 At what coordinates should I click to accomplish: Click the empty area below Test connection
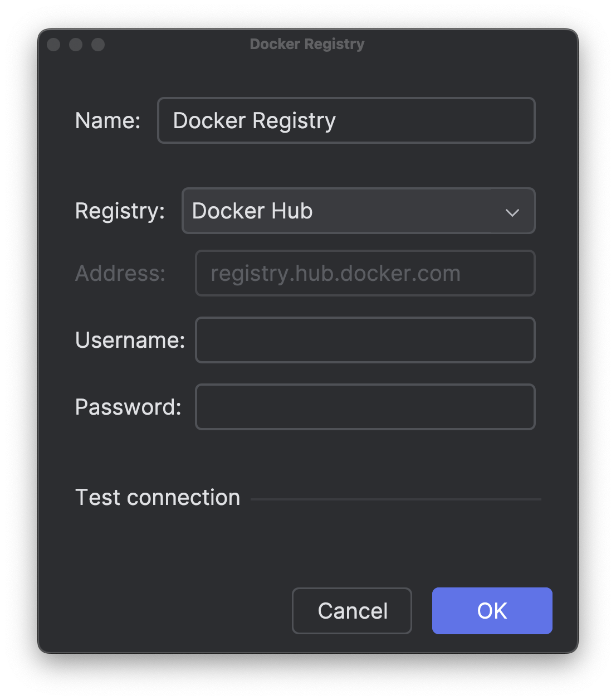(308, 546)
